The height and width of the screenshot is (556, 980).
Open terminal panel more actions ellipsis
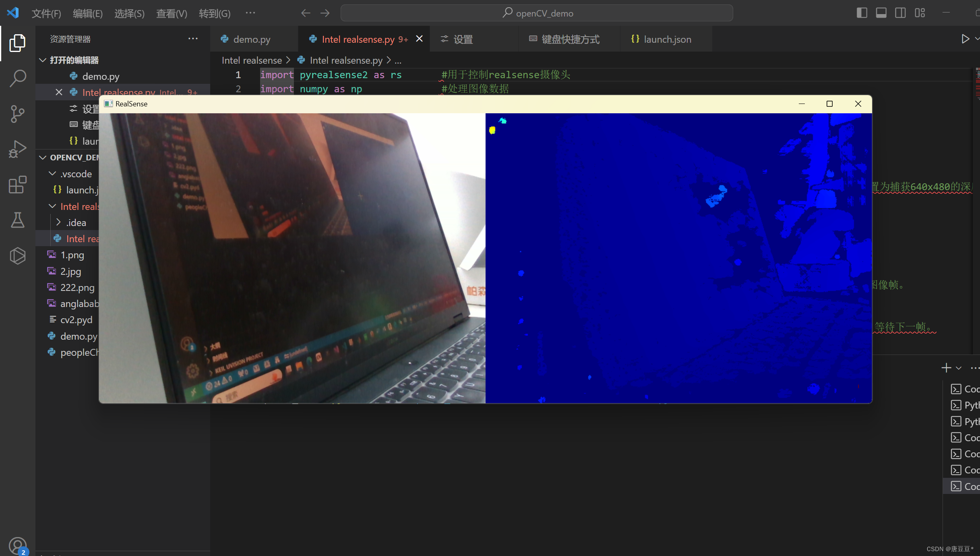tap(974, 368)
